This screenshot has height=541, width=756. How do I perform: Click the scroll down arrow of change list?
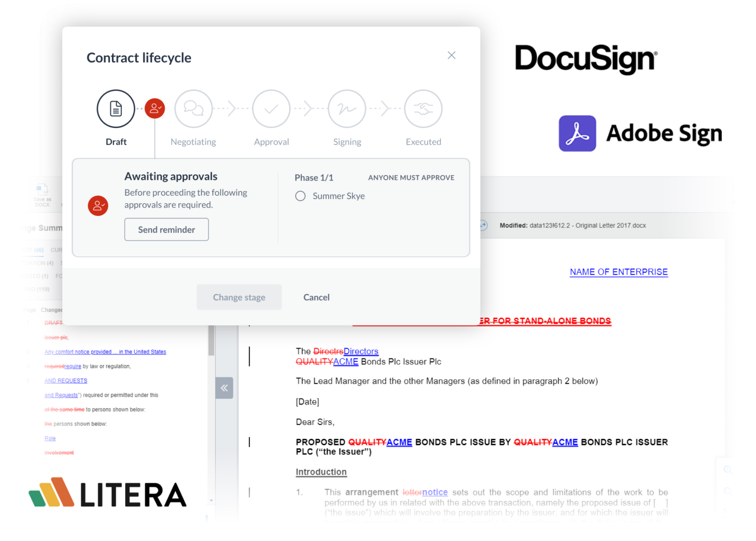coord(211,500)
